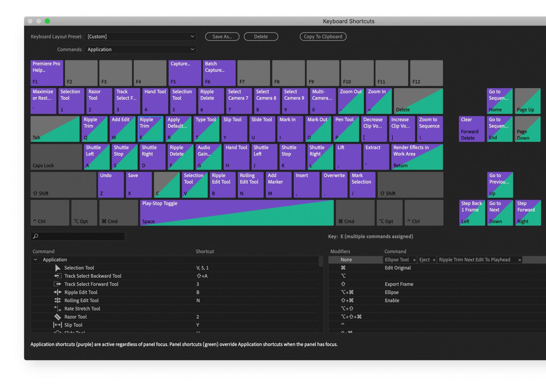Remove Ripple Trim Next Edit To Playhead tag
This screenshot has height=392, width=546.
(x=520, y=260)
